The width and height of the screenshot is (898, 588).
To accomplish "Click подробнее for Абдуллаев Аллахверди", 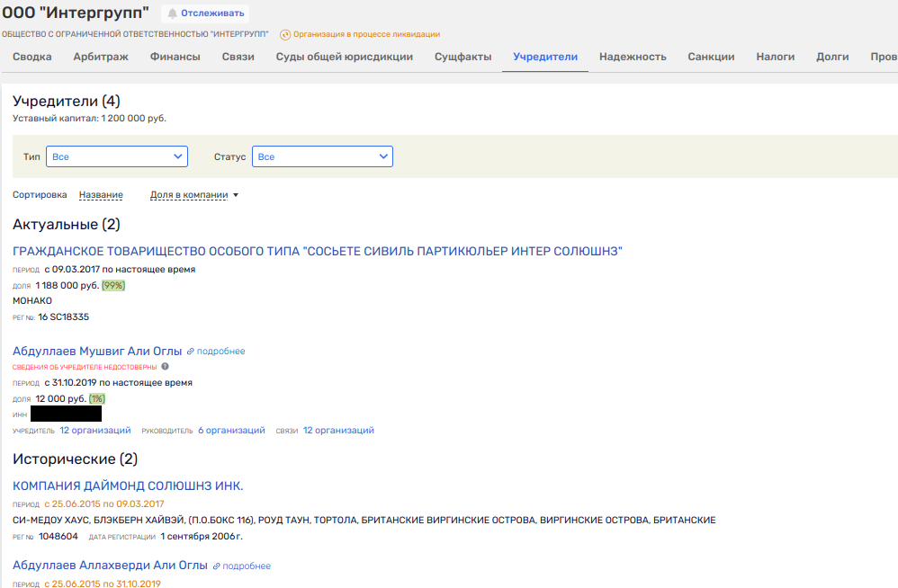I will click(x=247, y=566).
